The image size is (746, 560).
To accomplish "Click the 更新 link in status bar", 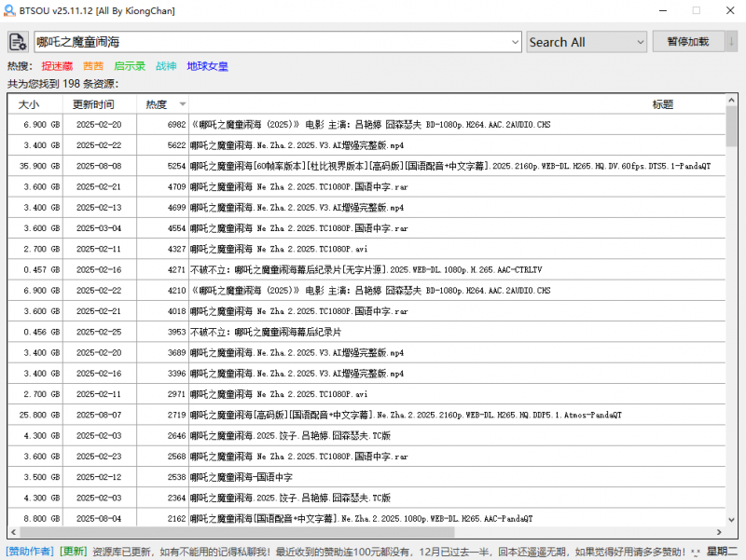I will (74, 552).
